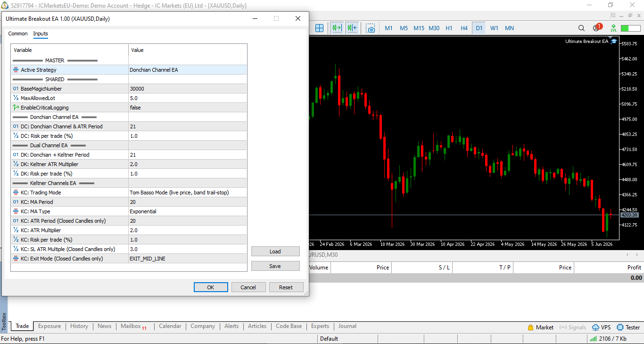This screenshot has width=644, height=344.
Task: Open the Journal tab
Action: (347, 326)
